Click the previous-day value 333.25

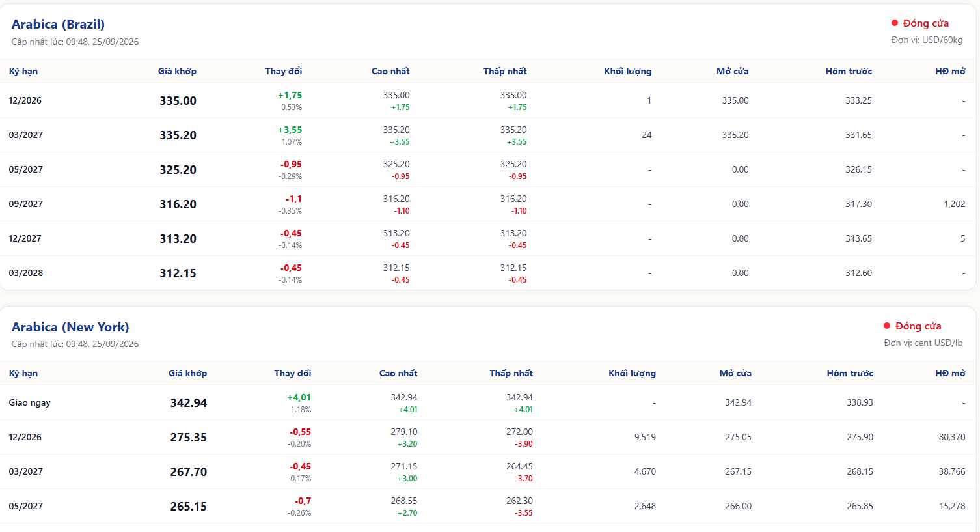859,100
